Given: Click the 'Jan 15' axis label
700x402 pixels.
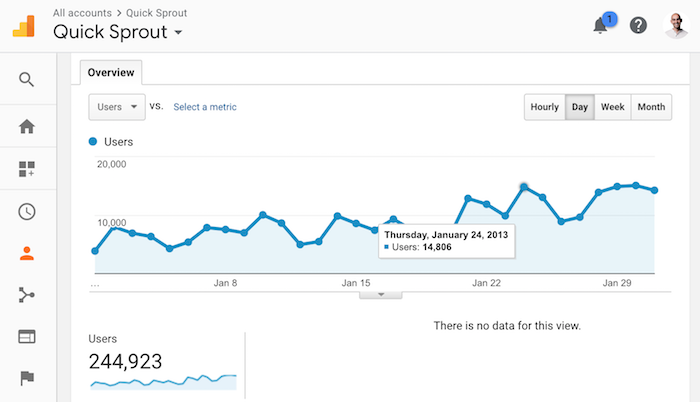Looking at the screenshot, I should tap(356, 283).
